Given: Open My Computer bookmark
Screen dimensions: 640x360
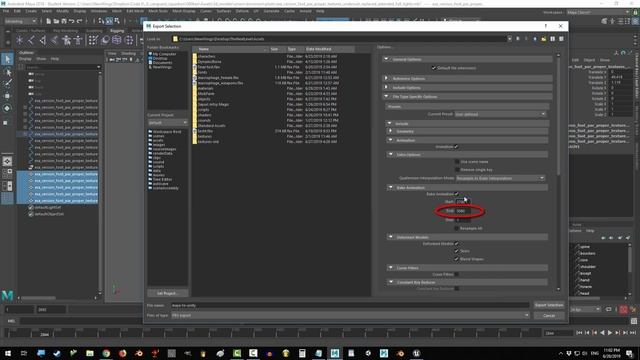Looking at the screenshot, I should 164,54.
